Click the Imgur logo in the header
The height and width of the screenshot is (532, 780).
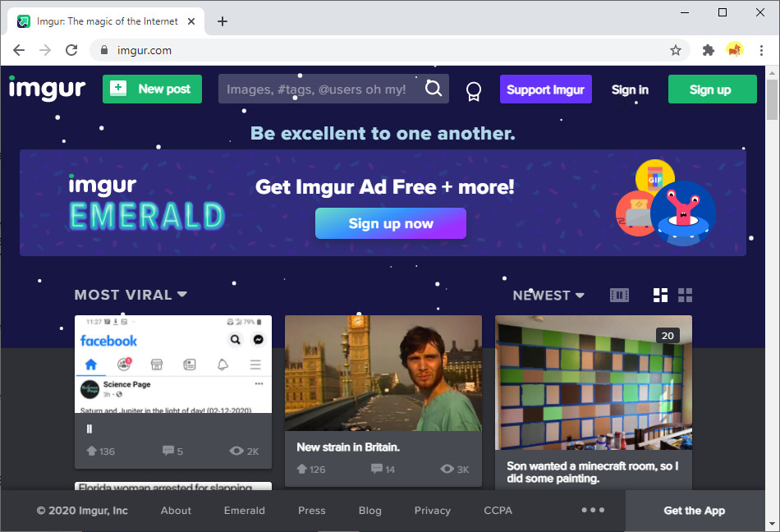click(48, 89)
